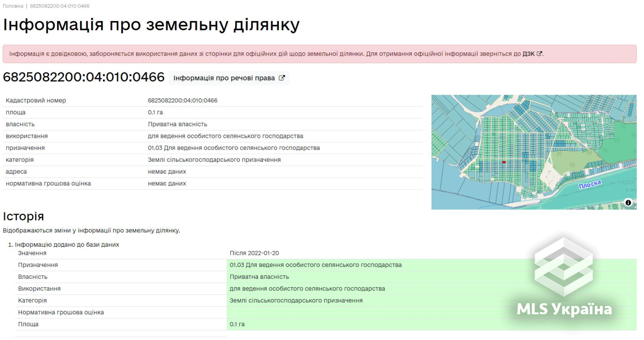644x340 pixels.
Task: Select the Використання label in history table
Action: pos(40,289)
